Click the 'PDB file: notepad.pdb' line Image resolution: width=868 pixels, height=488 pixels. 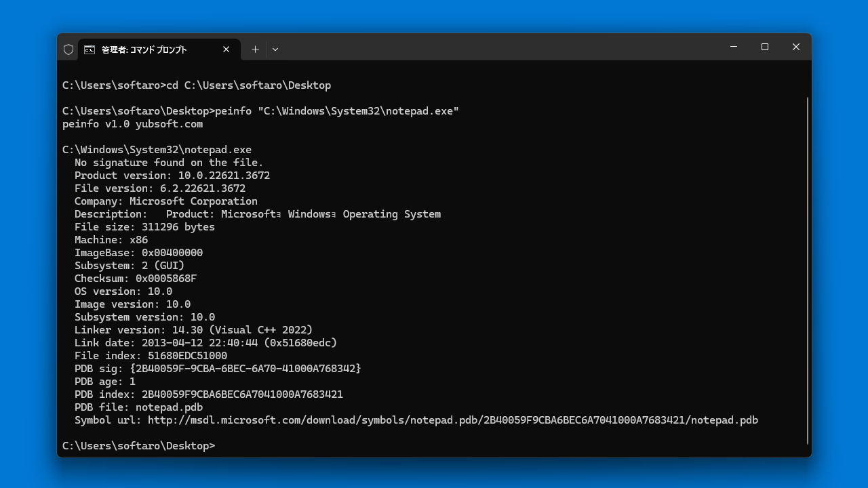(x=138, y=407)
